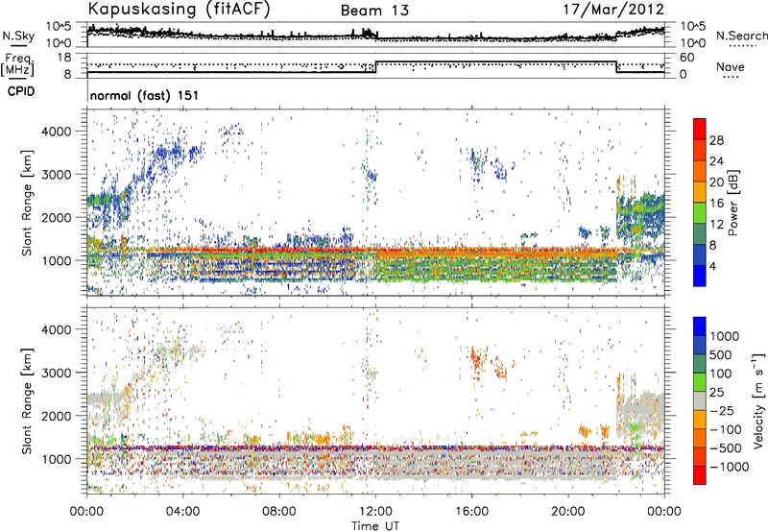Click the bright blue bottom segment of Power colorbar
768x532 pixels.
coord(700,276)
